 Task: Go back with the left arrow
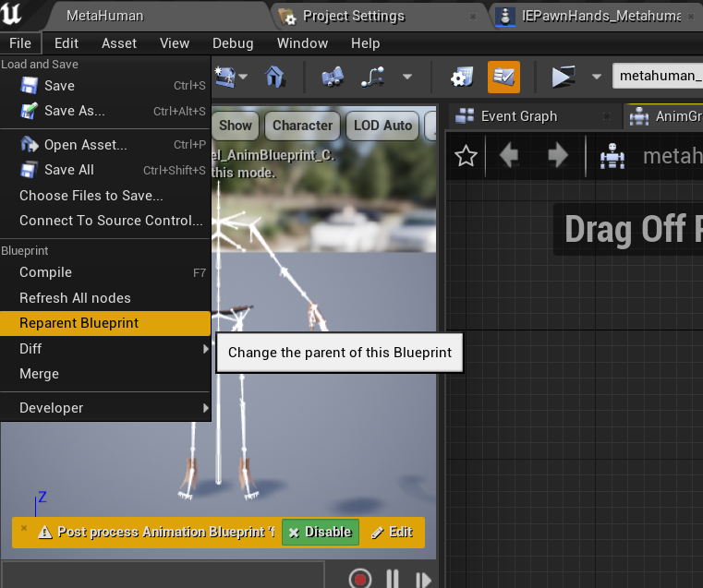tap(509, 156)
